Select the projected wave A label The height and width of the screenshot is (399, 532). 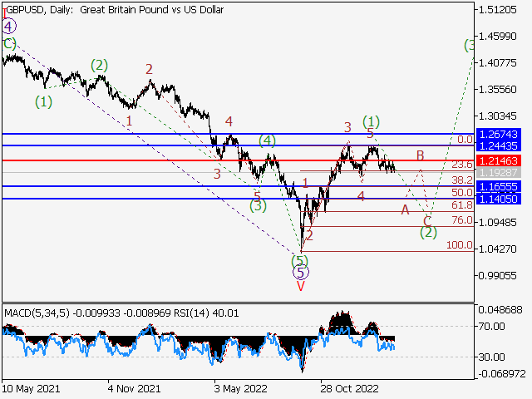(x=405, y=210)
